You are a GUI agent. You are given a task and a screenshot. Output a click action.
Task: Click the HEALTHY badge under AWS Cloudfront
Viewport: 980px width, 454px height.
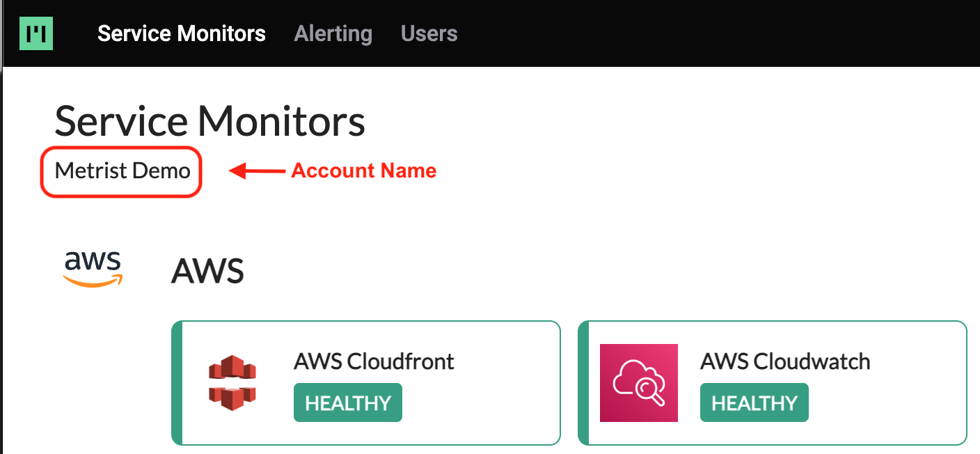pos(348,402)
